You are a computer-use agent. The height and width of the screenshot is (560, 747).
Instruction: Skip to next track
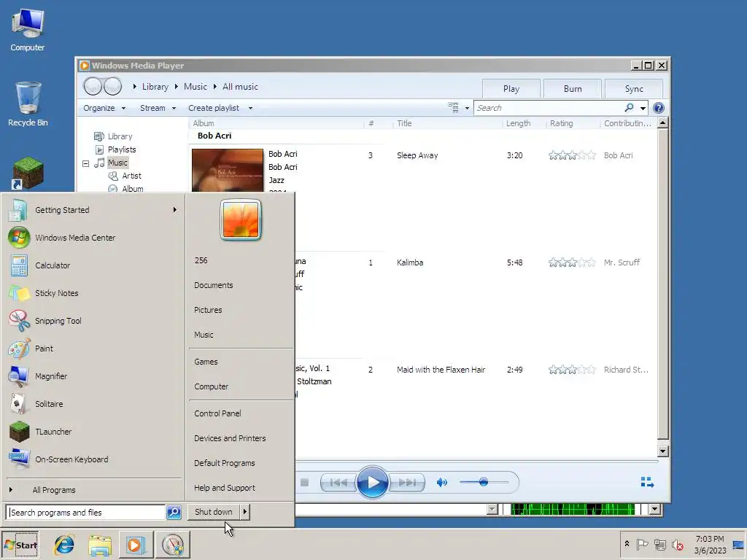(407, 483)
